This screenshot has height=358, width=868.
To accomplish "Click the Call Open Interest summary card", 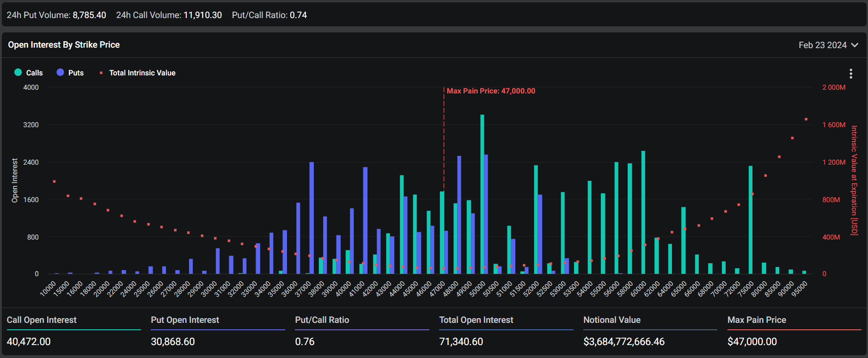I will click(73, 331).
